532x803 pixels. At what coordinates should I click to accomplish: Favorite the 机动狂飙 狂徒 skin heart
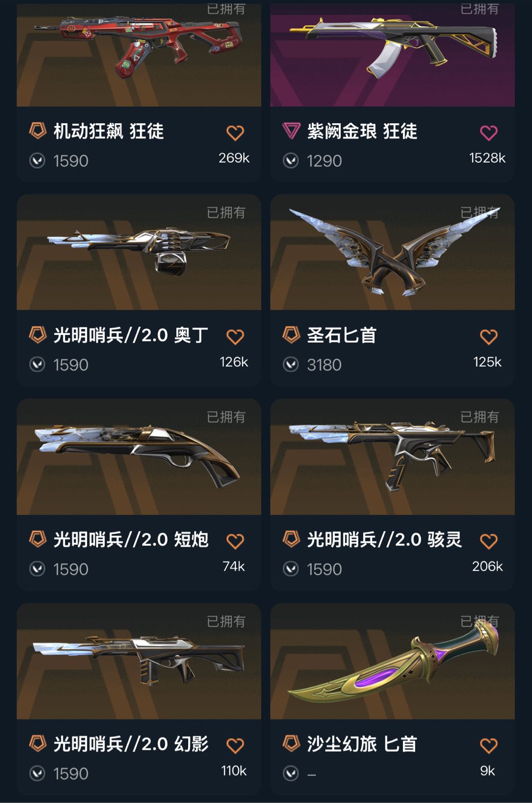point(235,133)
